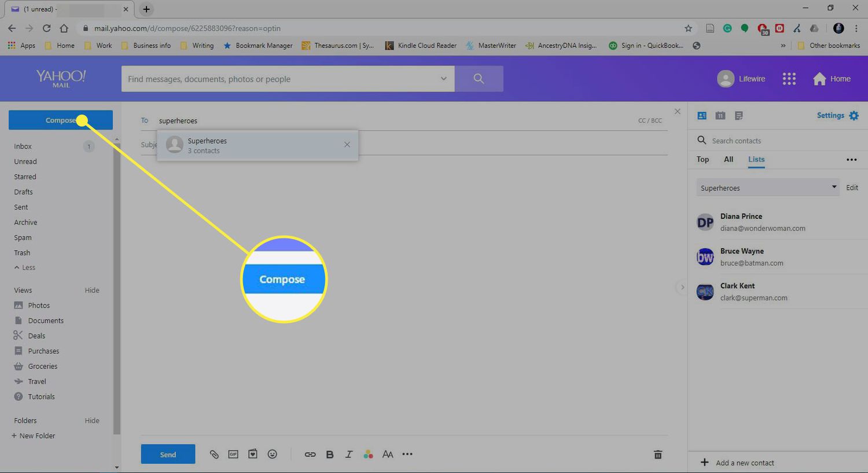Open the Notepad panel icon
The width and height of the screenshot is (868, 473).
738,115
